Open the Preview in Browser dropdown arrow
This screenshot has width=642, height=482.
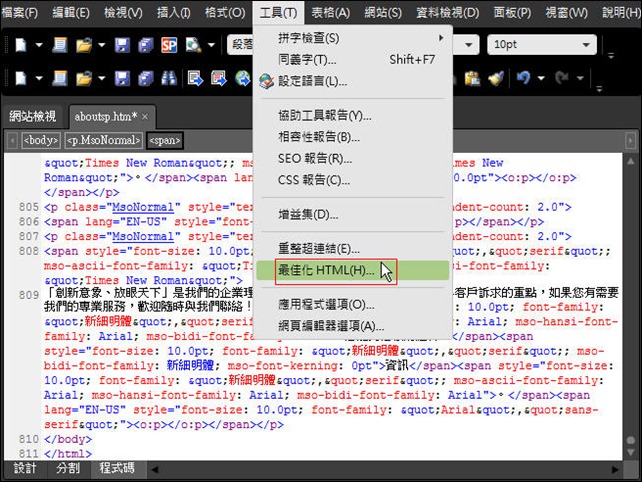point(211,45)
